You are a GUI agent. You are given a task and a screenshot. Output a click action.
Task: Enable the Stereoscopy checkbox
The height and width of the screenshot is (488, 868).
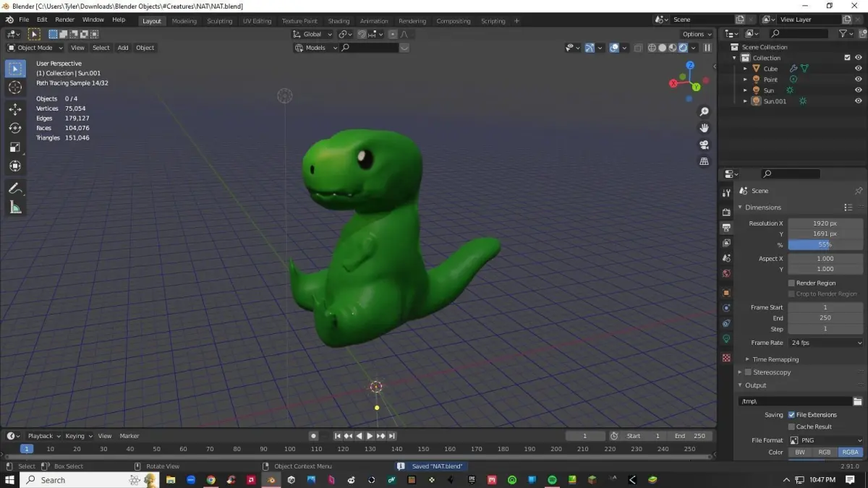(x=748, y=372)
